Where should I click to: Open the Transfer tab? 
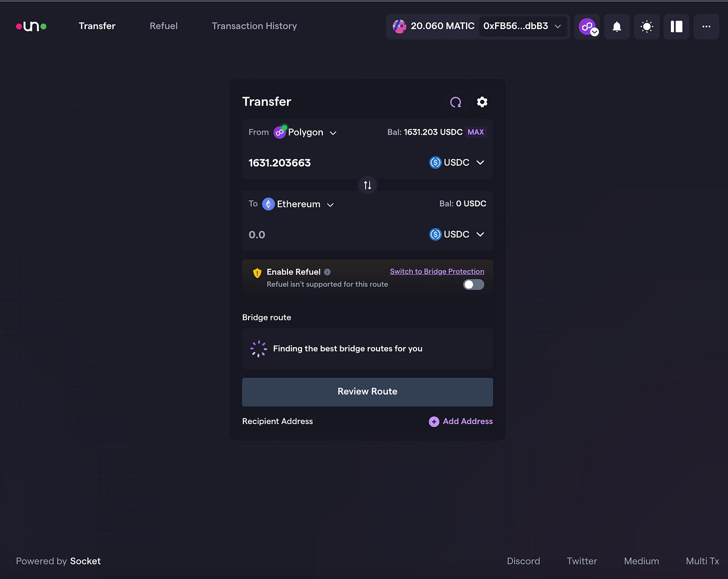(x=97, y=26)
